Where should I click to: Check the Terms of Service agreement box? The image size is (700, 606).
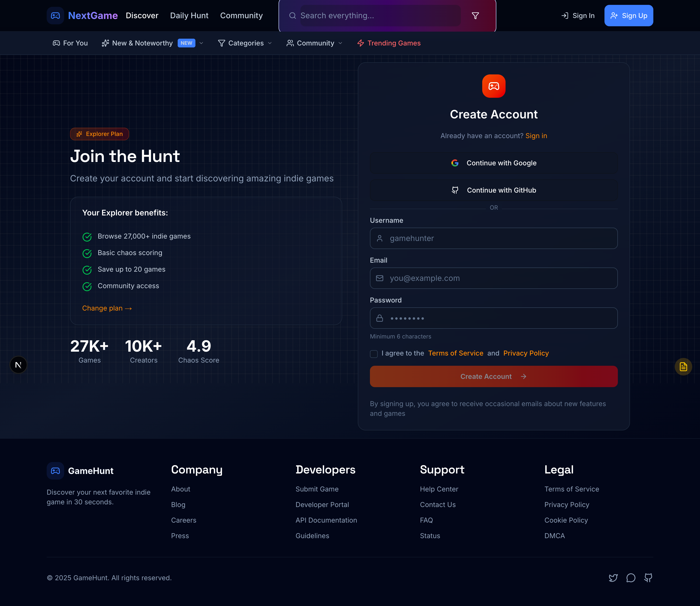point(374,354)
